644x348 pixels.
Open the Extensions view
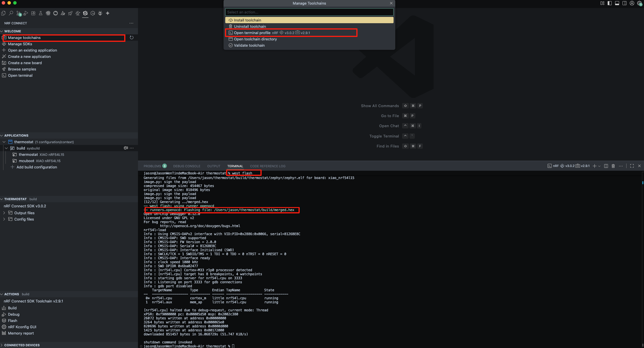point(33,13)
